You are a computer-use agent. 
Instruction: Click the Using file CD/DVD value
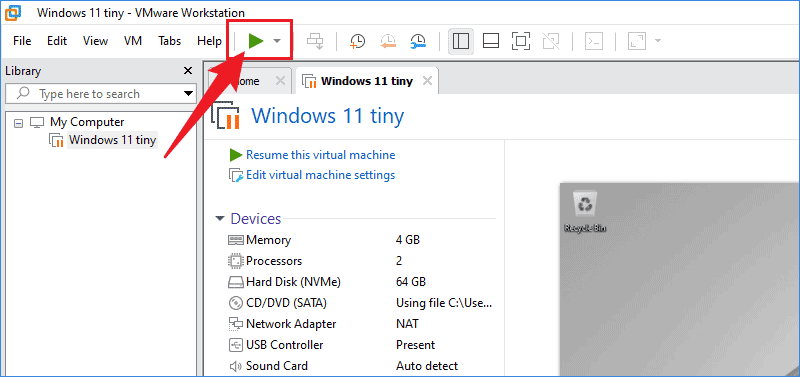pyautogui.click(x=444, y=303)
